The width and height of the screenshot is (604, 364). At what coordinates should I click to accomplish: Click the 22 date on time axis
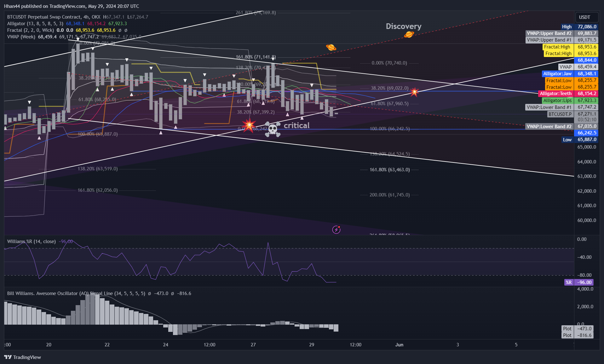tap(107, 345)
